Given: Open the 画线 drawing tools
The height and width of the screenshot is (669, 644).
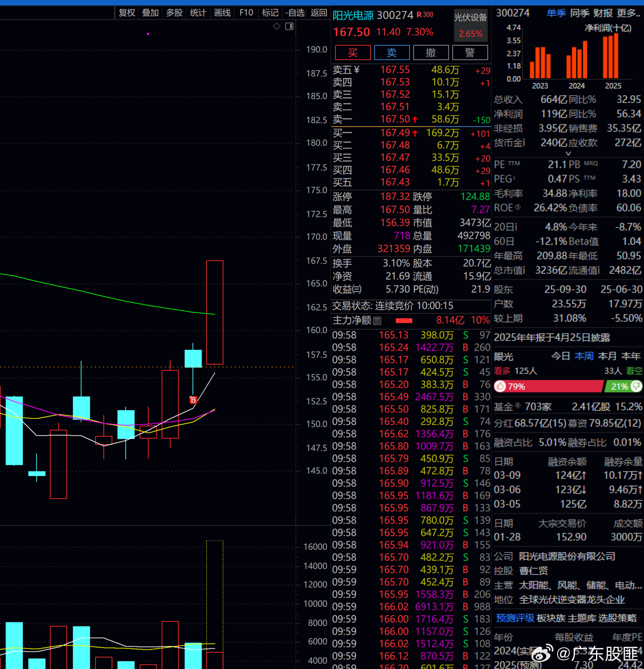Looking at the screenshot, I should coord(223,13).
